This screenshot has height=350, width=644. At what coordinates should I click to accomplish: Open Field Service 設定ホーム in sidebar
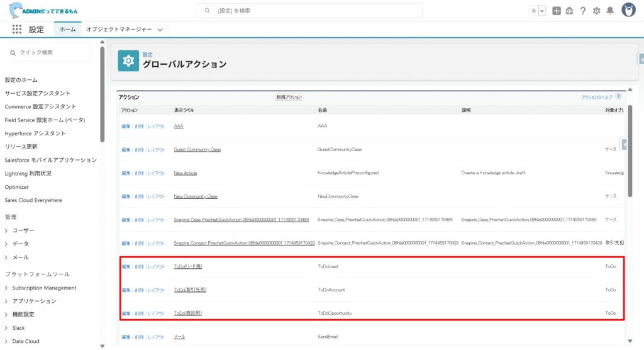click(x=45, y=120)
